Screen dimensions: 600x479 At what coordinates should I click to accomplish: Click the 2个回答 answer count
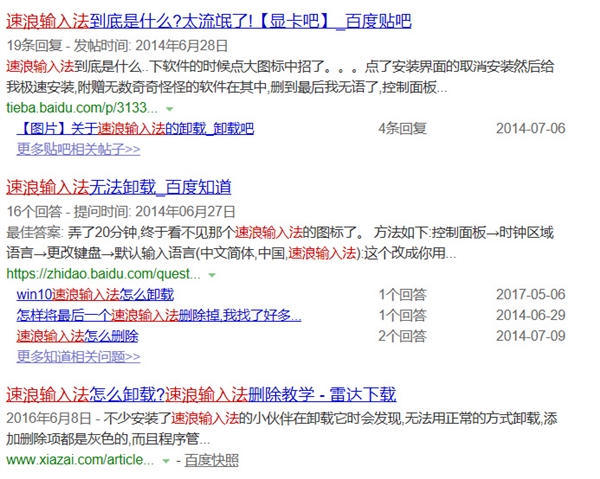click(403, 336)
